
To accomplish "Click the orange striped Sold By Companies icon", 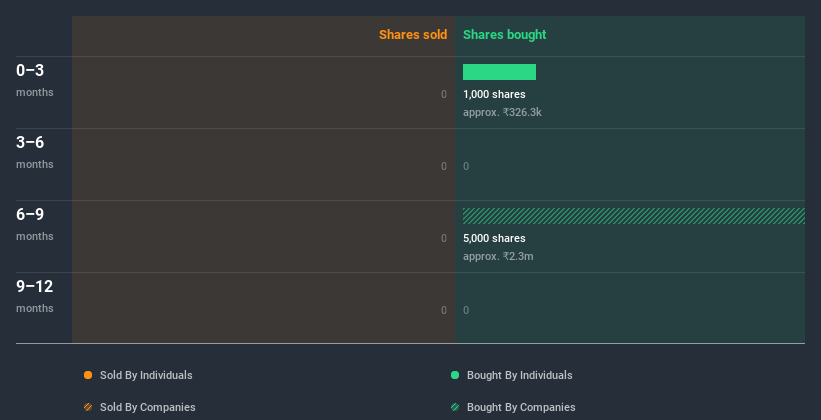I will pos(88,407).
